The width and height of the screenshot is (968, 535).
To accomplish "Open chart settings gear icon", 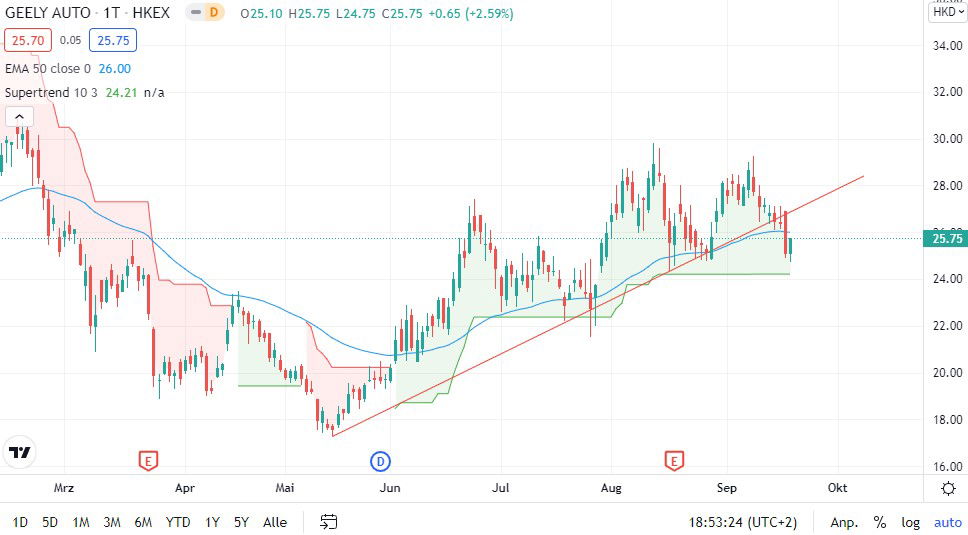I will click(948, 489).
